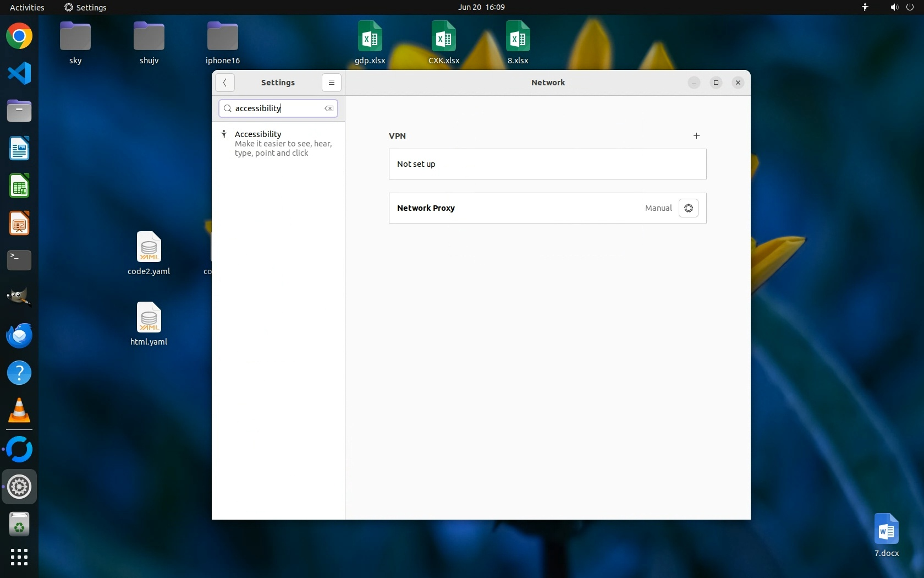Open accessibility menu in top bar
The width and height of the screenshot is (924, 578).
tap(865, 7)
